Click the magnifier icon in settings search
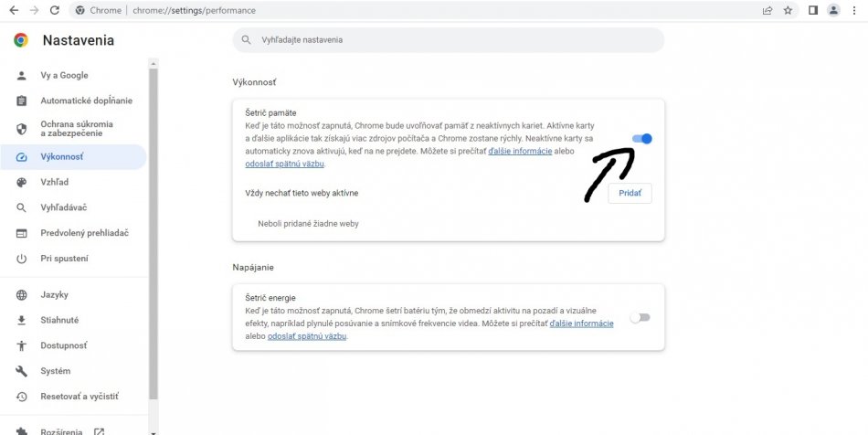This screenshot has width=868, height=435. [x=247, y=40]
